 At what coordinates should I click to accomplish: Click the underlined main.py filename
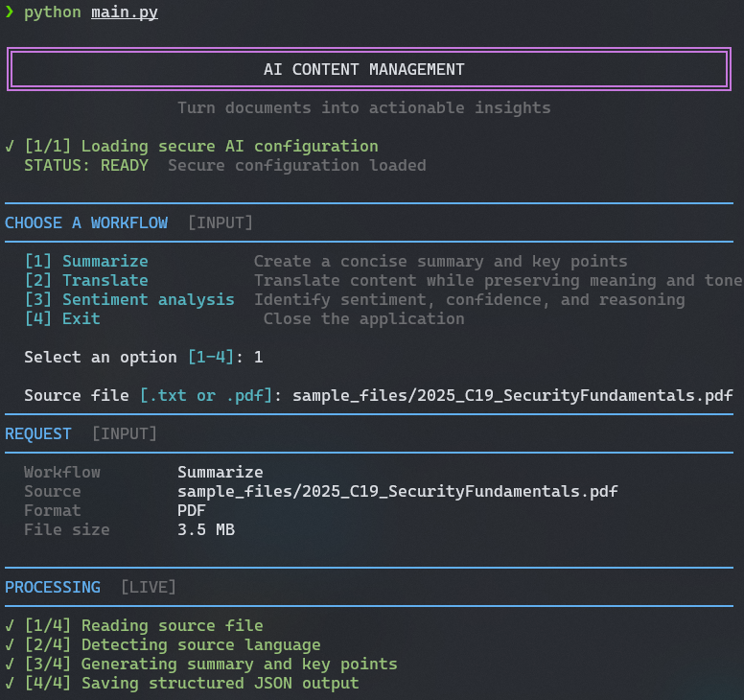coord(125,12)
